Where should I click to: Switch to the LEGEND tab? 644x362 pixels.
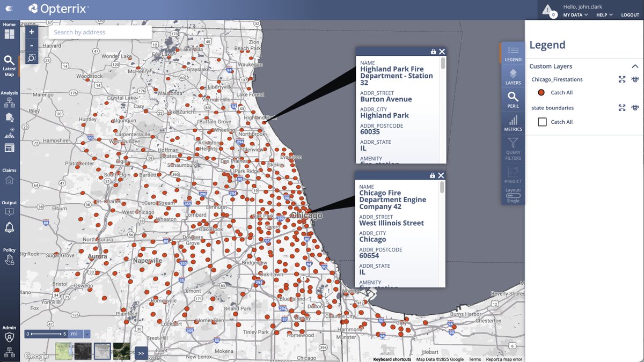point(513,53)
